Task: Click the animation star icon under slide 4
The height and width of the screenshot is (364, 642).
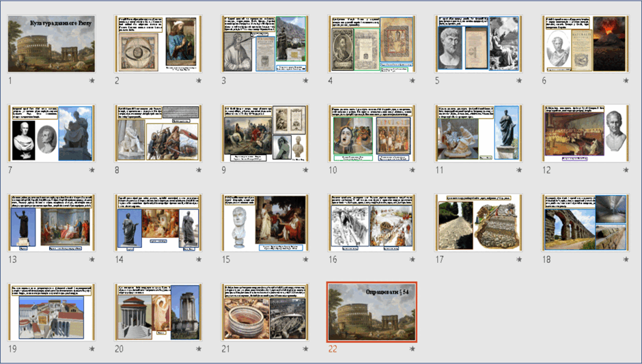Action: (x=413, y=81)
